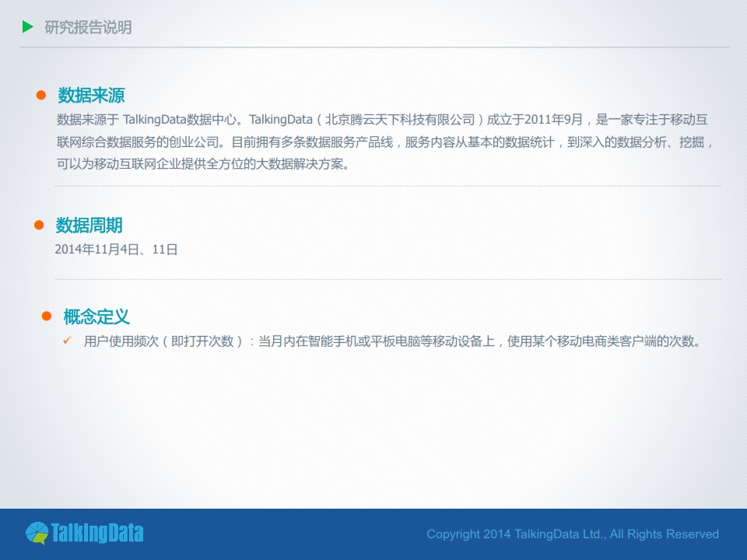747x560 pixels.
Task: Click the company name 北京腾云天下科技有限公司
Action: tap(400, 120)
